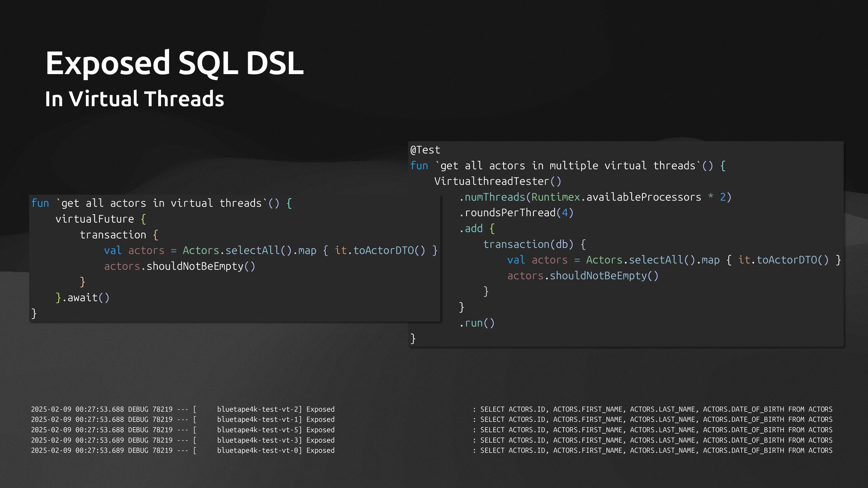Click the '.add' call in right code
The width and height of the screenshot is (868, 488).
(x=471, y=229)
